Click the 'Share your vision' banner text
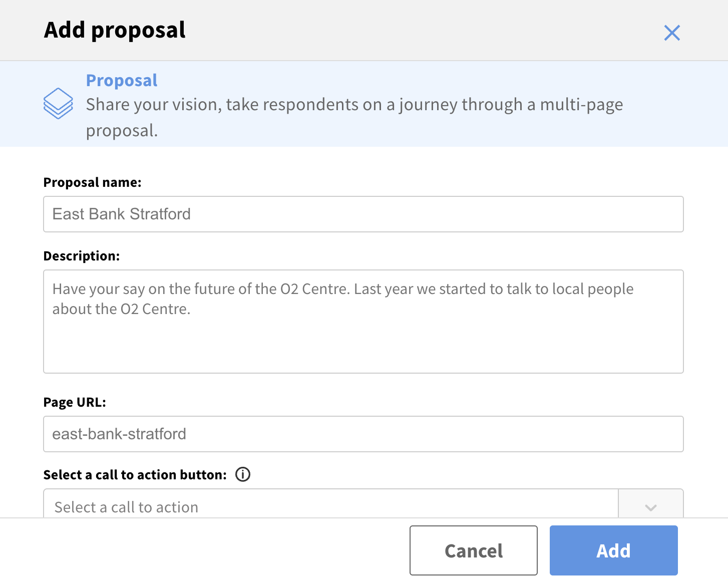The height and width of the screenshot is (581, 728). 354,105
